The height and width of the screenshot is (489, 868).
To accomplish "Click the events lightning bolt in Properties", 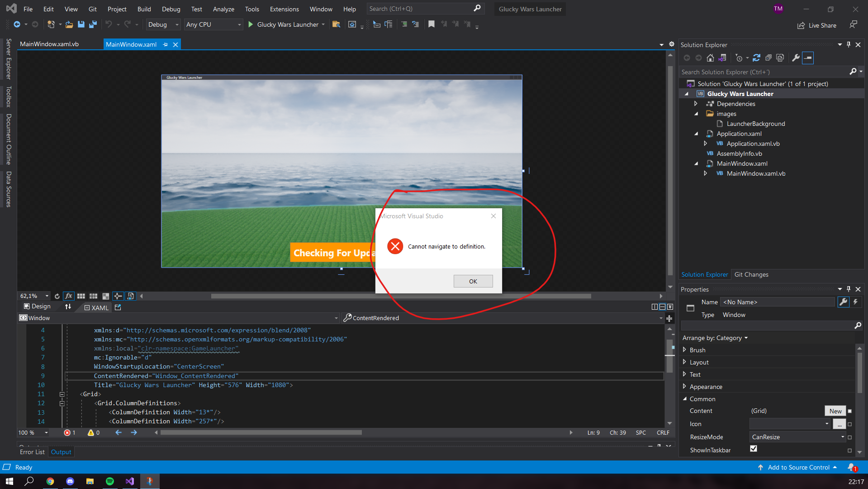I will pos(855,302).
